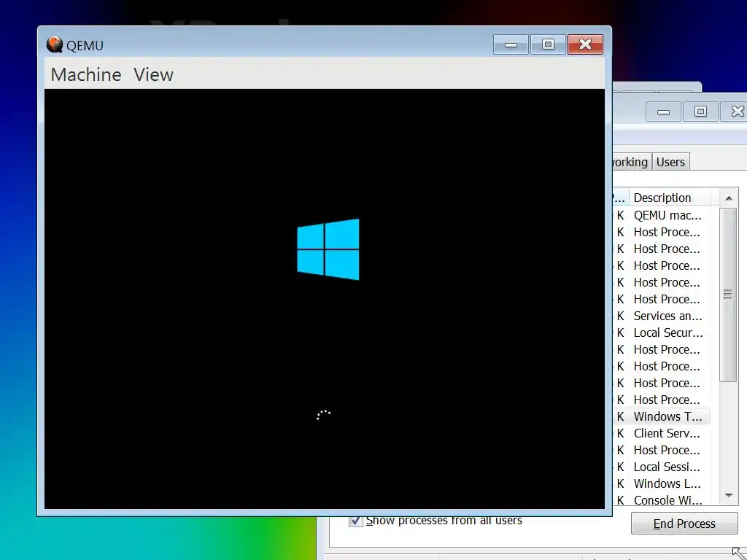The height and width of the screenshot is (560, 747).
Task: Maximize the QEMU window
Action: [x=548, y=44]
